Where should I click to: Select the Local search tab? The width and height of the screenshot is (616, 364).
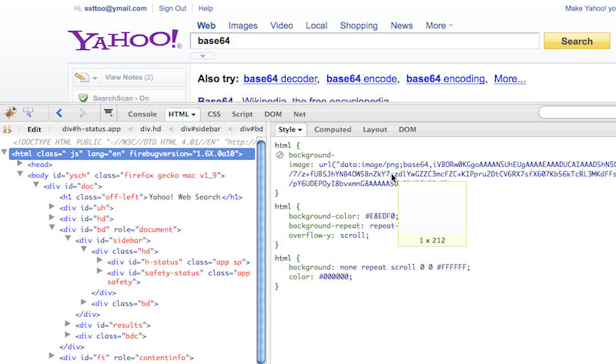click(x=316, y=25)
